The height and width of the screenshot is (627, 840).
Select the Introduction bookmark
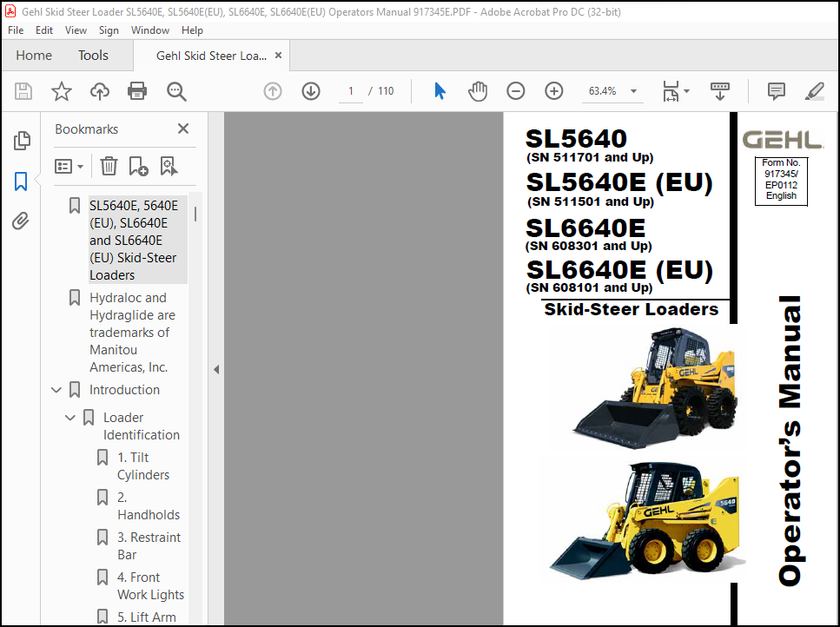click(x=124, y=390)
